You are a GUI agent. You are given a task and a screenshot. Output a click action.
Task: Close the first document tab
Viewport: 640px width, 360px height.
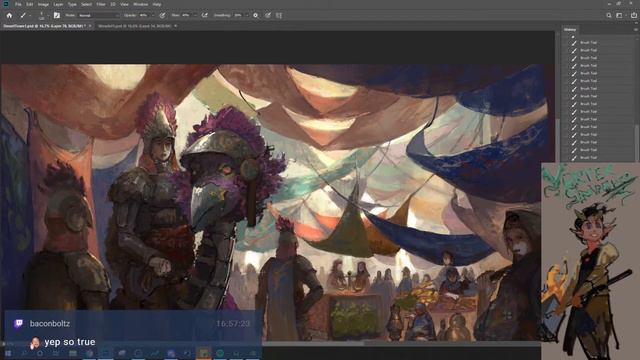click(x=90, y=26)
